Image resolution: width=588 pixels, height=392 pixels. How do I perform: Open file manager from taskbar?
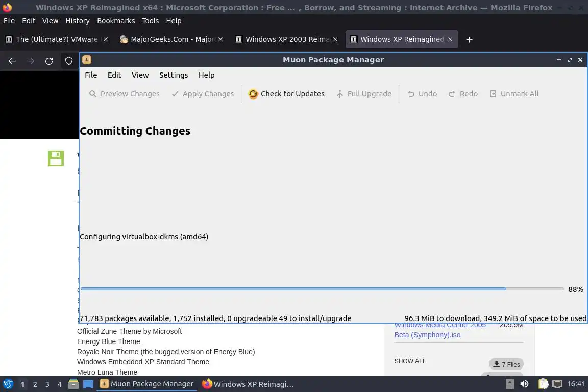coord(73,384)
